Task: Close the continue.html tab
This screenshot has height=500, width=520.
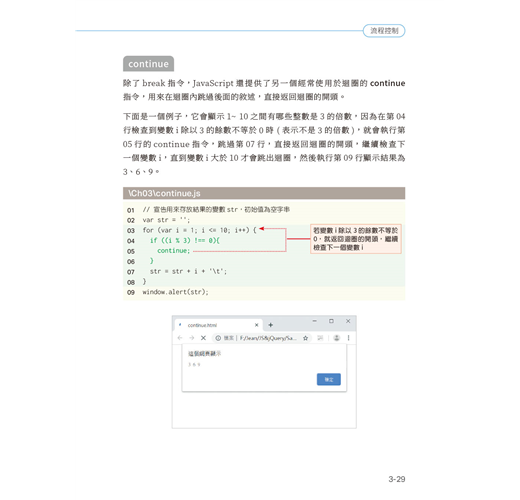Action: coord(256,325)
